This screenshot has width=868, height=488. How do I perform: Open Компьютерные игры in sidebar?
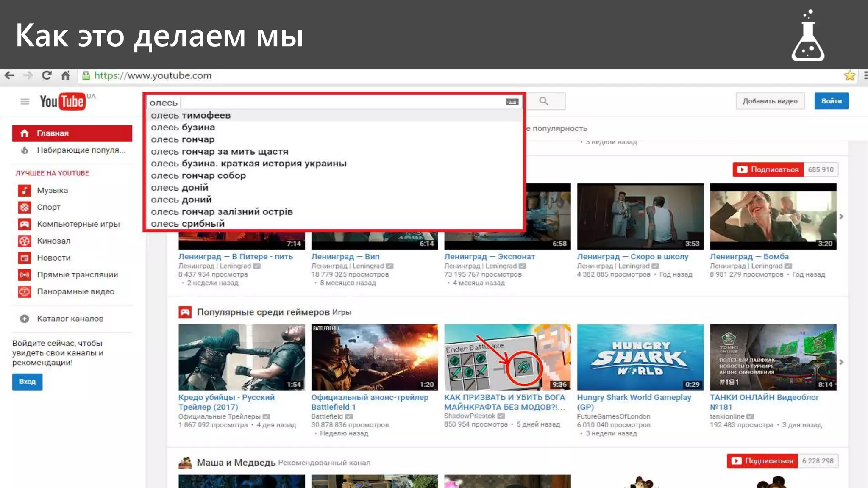tap(78, 224)
